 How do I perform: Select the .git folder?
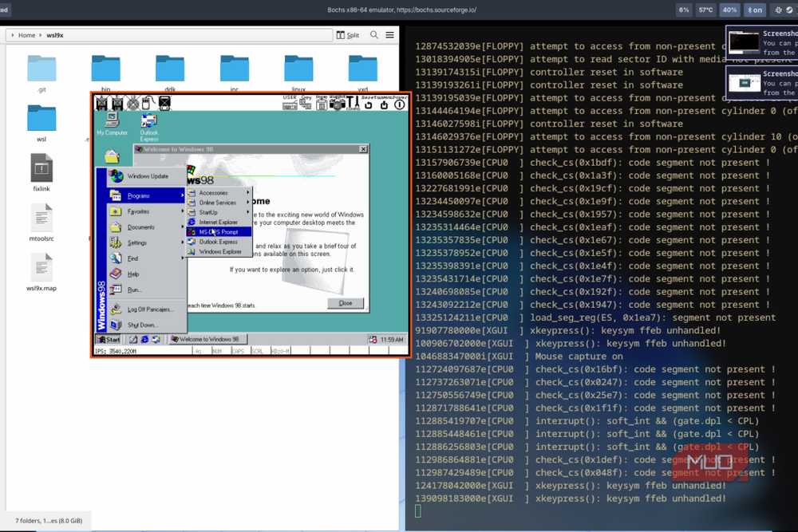point(41,73)
